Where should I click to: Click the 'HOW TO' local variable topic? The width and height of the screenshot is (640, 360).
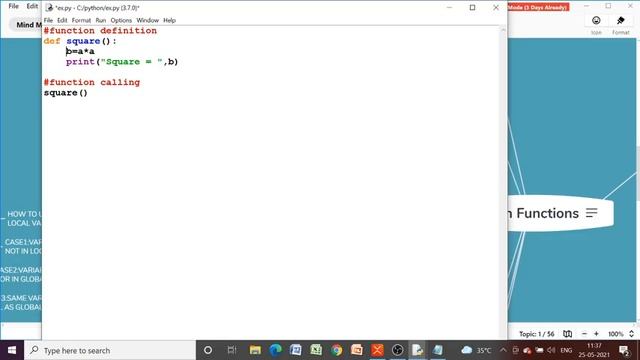coord(24,218)
